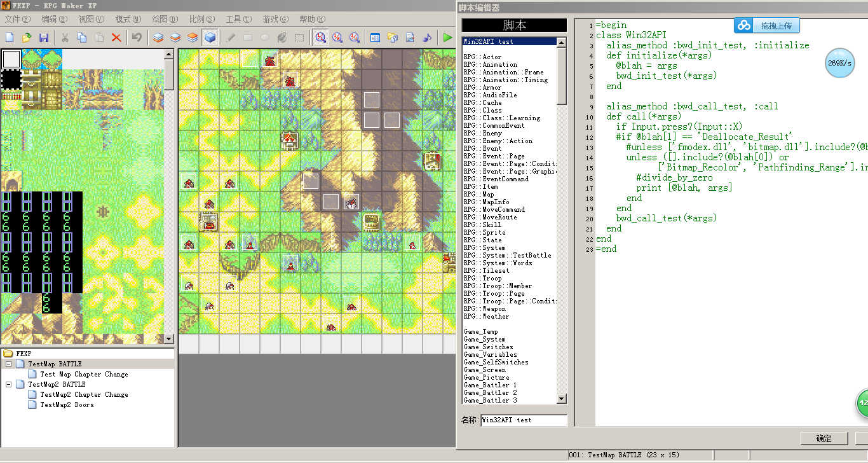Open the Materialbase (resource manager) icon
Image resolution: width=868 pixels, height=463 pixels.
click(x=393, y=38)
